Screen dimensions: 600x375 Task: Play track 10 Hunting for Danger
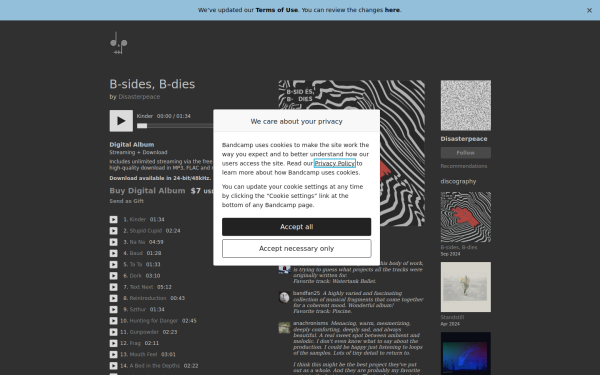113,321
